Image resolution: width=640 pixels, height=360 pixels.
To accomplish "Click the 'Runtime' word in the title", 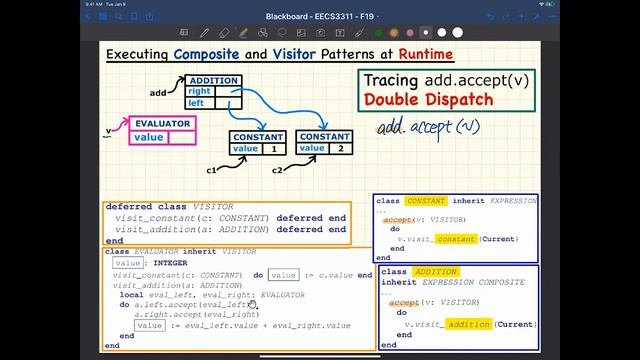I will point(426,54).
